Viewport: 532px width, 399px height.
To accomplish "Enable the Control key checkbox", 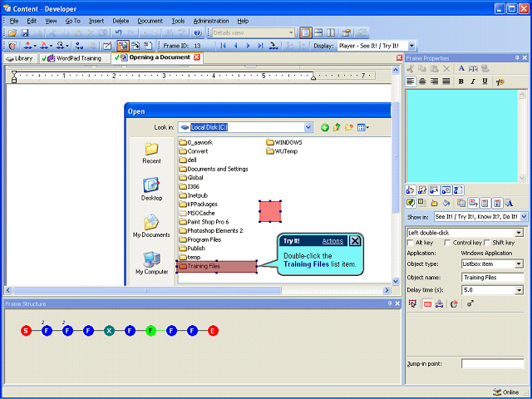I will tap(447, 243).
